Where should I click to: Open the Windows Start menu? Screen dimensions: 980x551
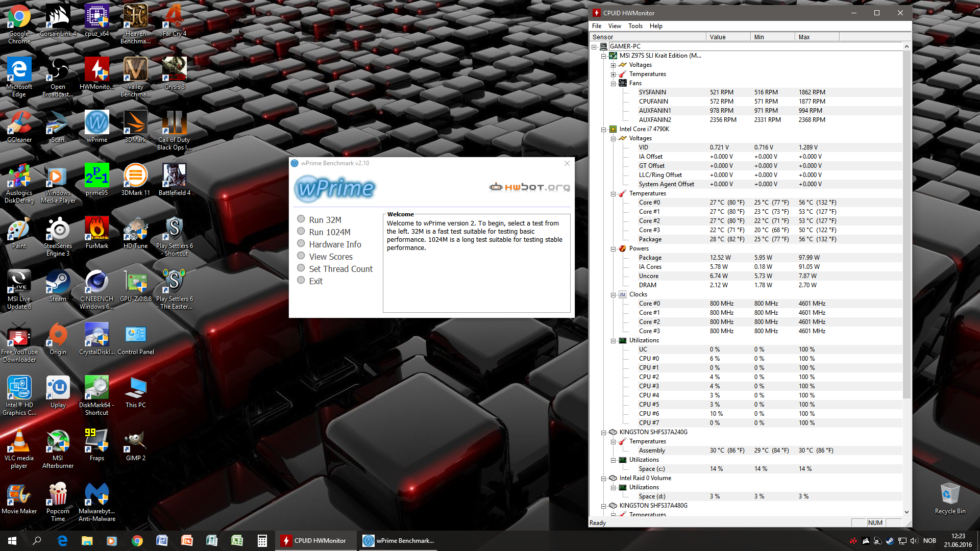[x=12, y=541]
